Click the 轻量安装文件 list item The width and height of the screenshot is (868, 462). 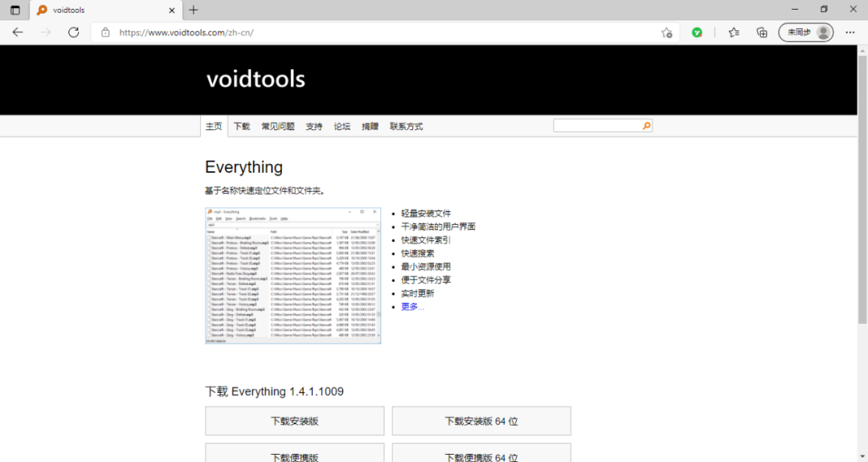426,213
